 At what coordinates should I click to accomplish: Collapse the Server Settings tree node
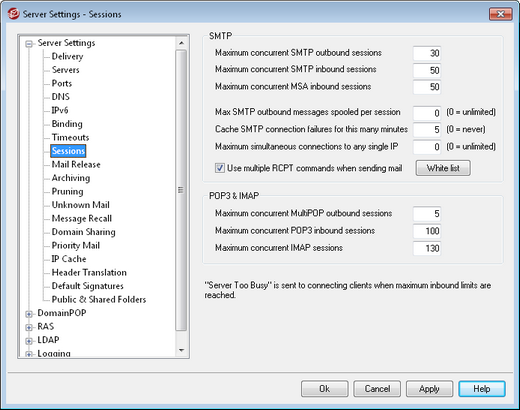29,44
